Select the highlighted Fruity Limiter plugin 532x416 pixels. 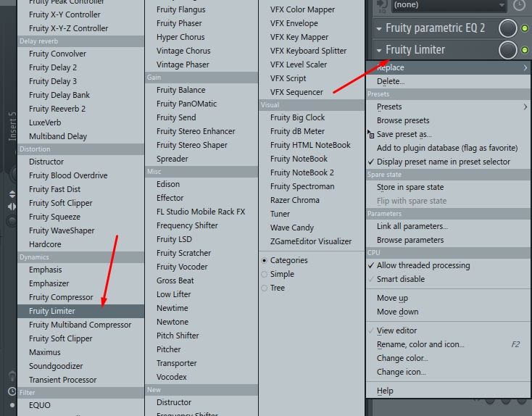tap(80, 311)
